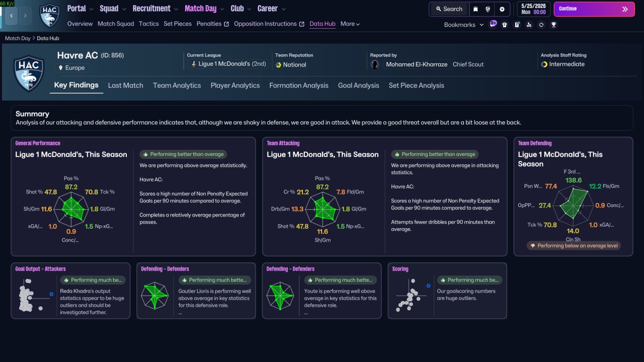Open the Tactics submenu item
644x362 pixels.
coord(149,24)
